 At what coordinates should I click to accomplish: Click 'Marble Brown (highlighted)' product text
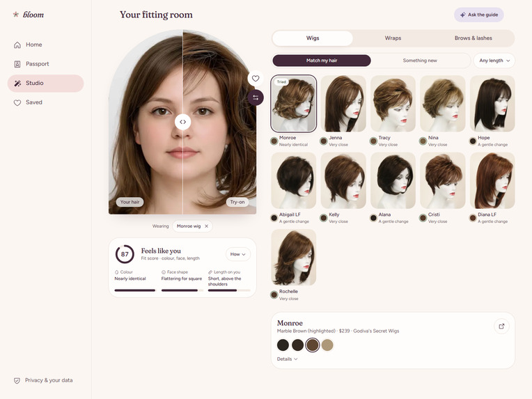point(306,331)
